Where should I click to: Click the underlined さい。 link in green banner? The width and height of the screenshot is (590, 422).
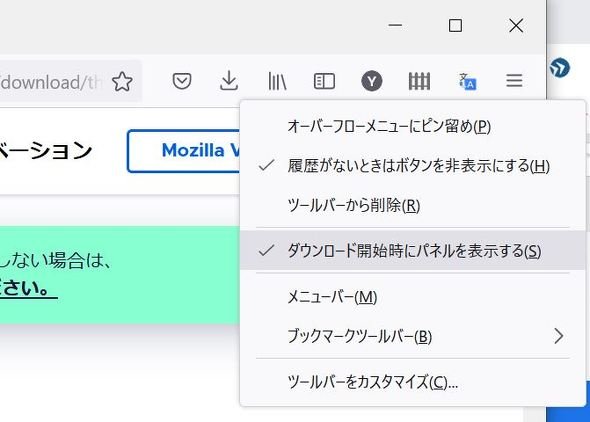(x=29, y=289)
